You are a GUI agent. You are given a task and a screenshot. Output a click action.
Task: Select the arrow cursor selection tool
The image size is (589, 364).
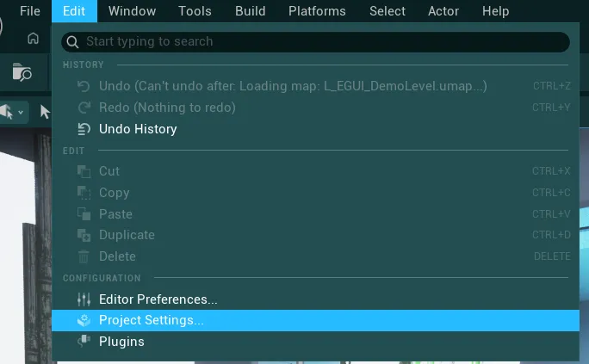pyautogui.click(x=45, y=112)
